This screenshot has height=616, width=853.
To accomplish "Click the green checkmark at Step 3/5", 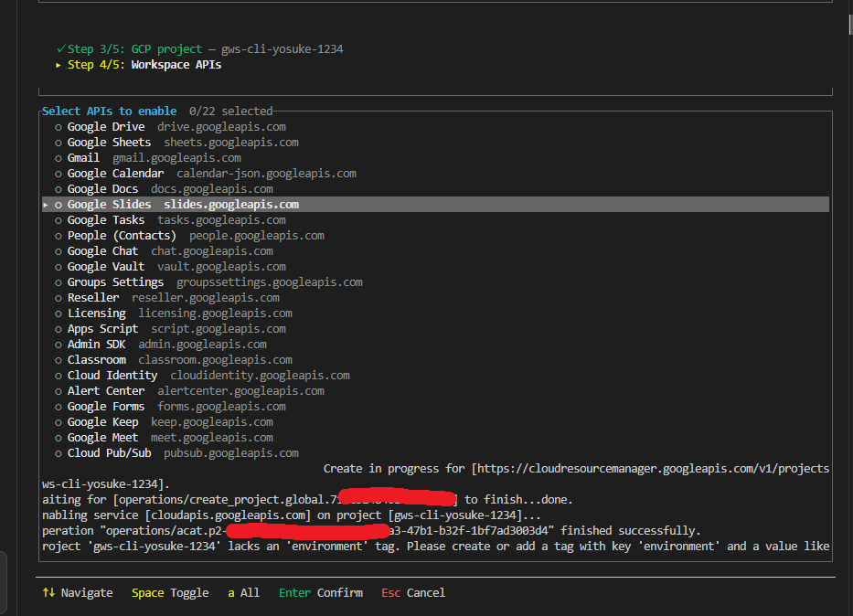I will point(60,48).
